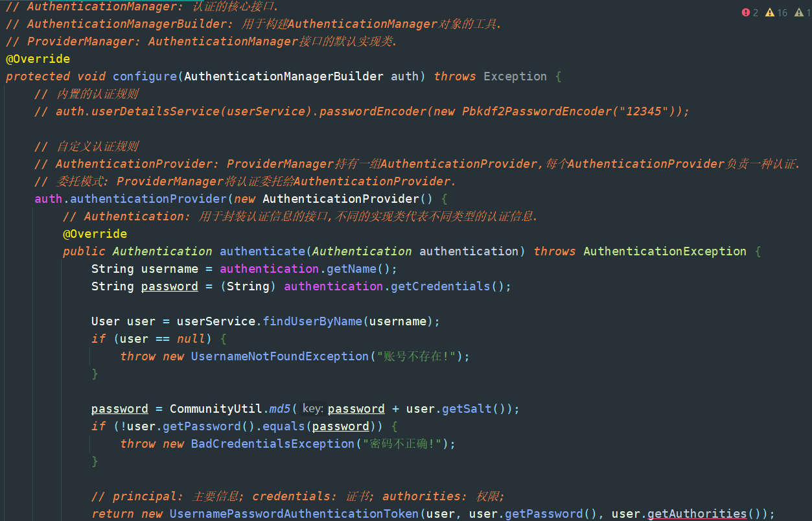Click the void keyword
The height and width of the screenshot is (521, 812).
point(91,76)
